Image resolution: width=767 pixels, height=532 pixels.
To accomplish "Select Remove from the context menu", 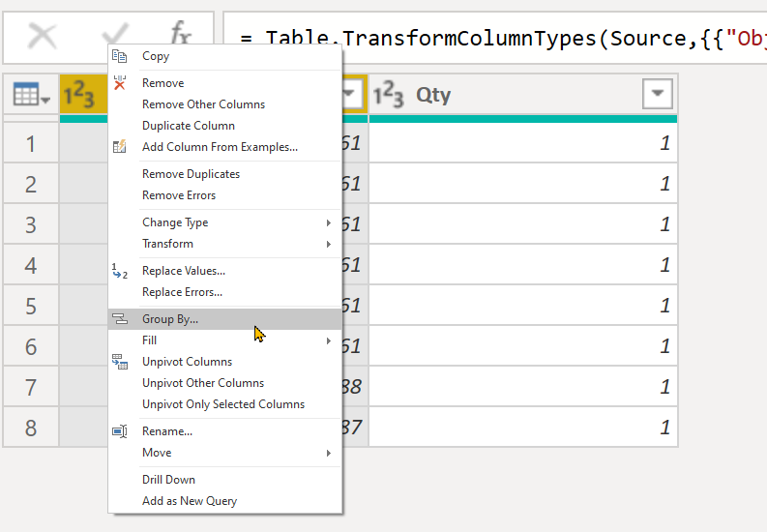I will (224, 83).
